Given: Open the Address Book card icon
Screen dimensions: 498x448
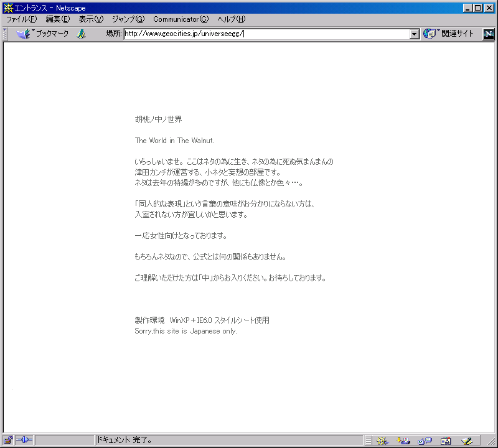Looking at the screenshot, I should [x=446, y=441].
